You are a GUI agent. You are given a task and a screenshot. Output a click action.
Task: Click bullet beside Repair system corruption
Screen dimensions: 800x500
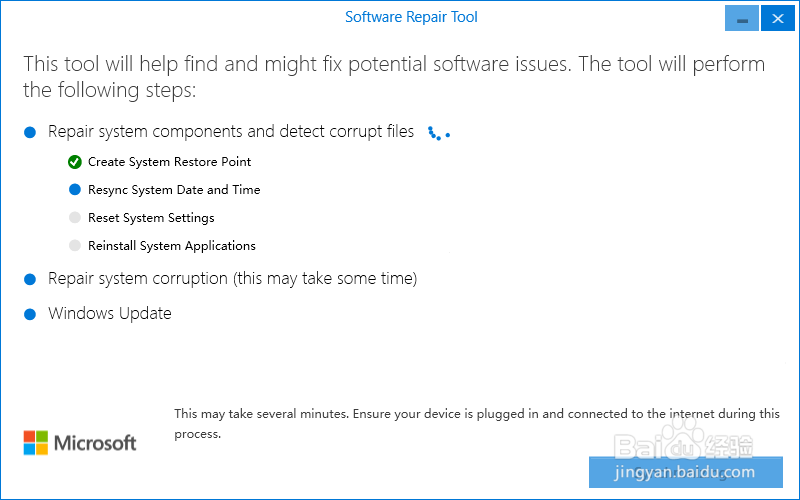(x=30, y=279)
